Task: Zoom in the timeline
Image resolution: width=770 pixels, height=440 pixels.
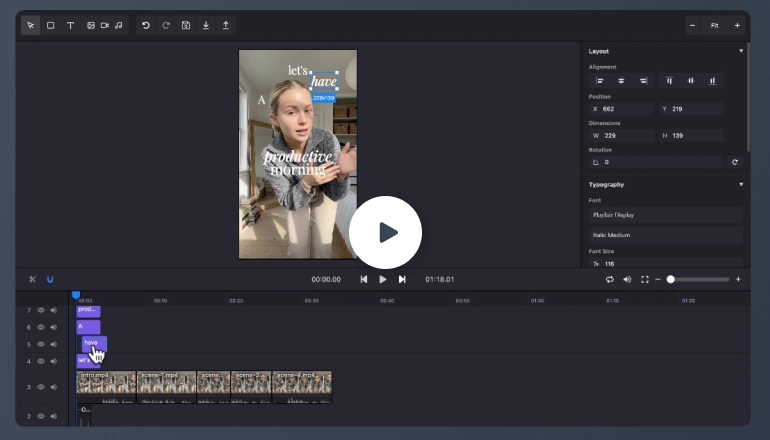Action: tap(738, 279)
